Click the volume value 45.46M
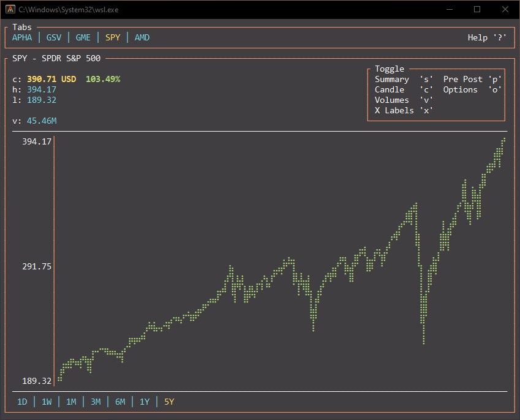This screenshot has height=420, width=520. [42, 121]
